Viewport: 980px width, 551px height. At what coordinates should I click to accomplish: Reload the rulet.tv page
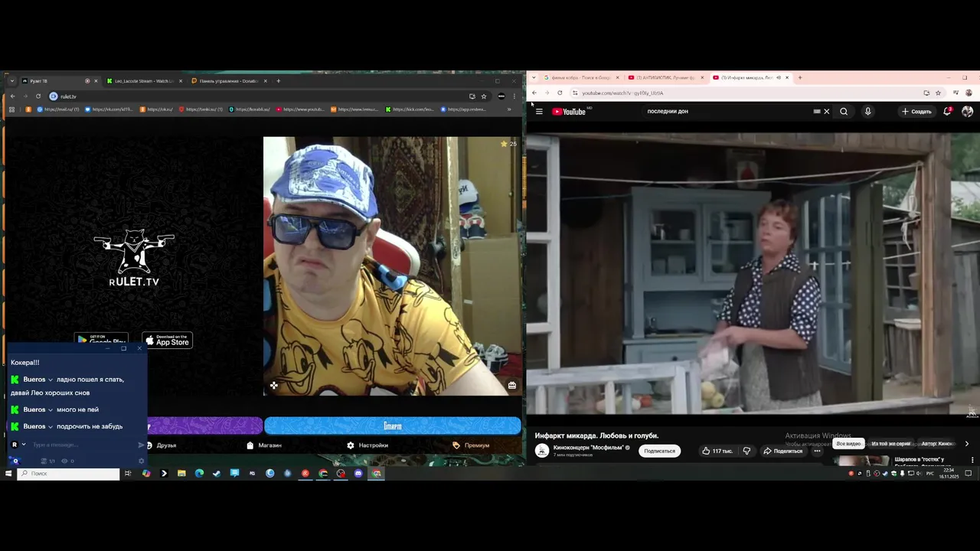(38, 96)
